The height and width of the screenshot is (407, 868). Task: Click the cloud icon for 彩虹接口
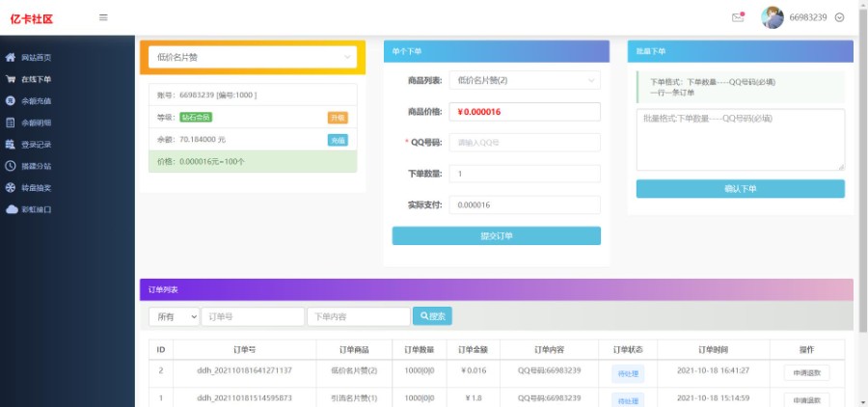point(11,209)
